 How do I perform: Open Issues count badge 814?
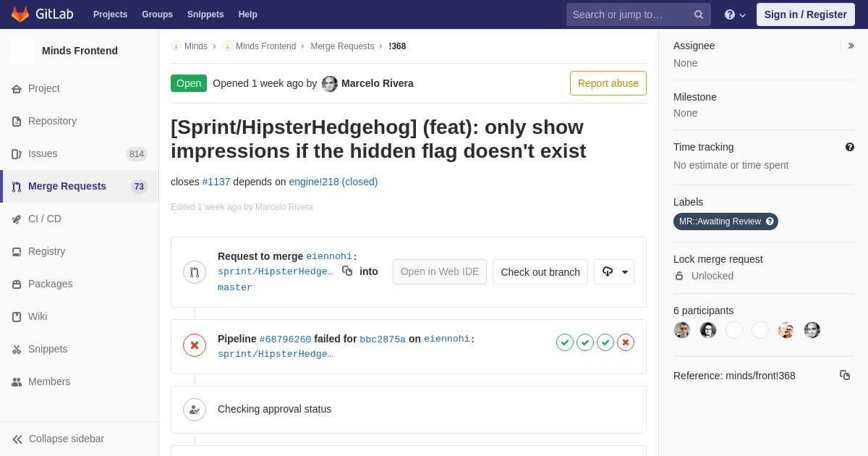pos(137,153)
